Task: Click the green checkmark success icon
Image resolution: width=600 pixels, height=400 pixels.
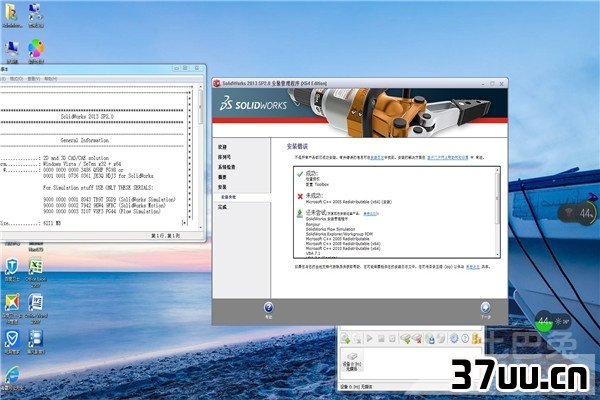Action: tap(300, 174)
